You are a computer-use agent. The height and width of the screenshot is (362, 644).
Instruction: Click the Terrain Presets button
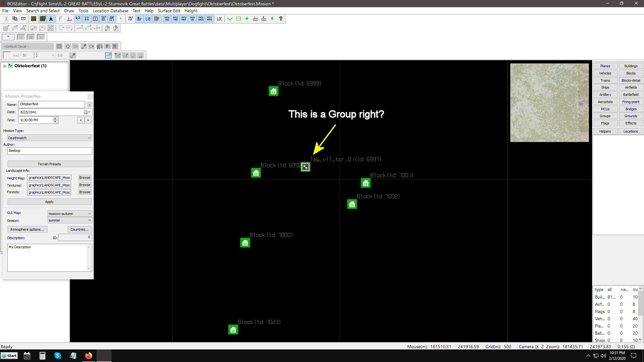pyautogui.click(x=49, y=164)
